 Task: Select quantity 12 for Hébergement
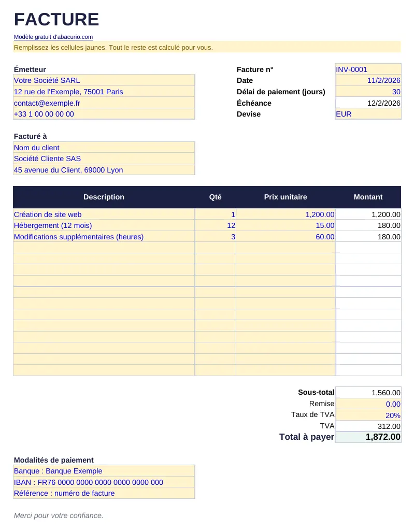point(215,225)
